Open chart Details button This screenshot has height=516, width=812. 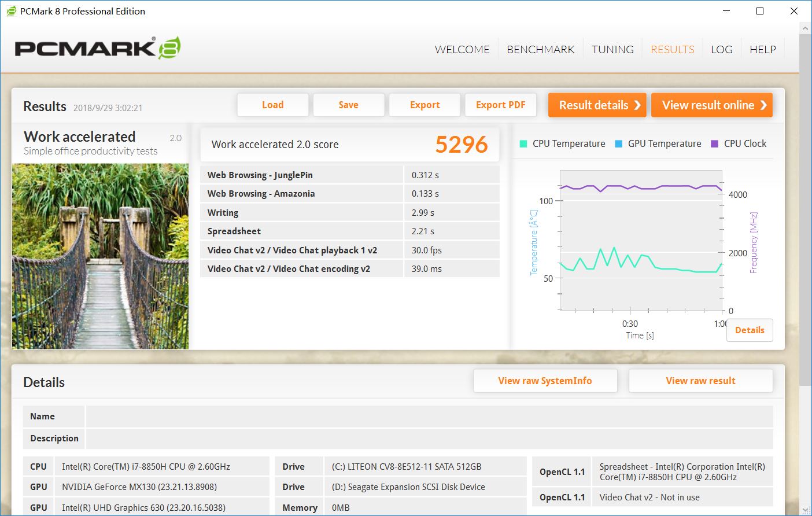[750, 330]
